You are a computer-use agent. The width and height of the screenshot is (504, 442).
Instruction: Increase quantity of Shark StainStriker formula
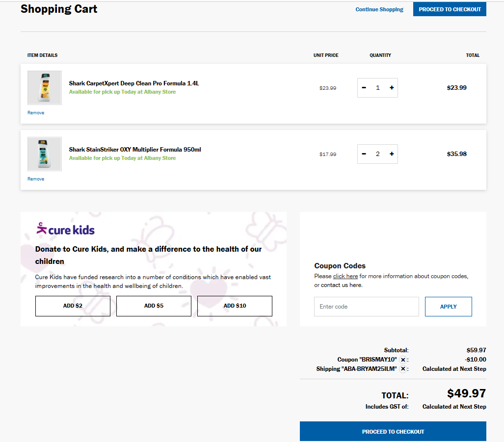[392, 154]
